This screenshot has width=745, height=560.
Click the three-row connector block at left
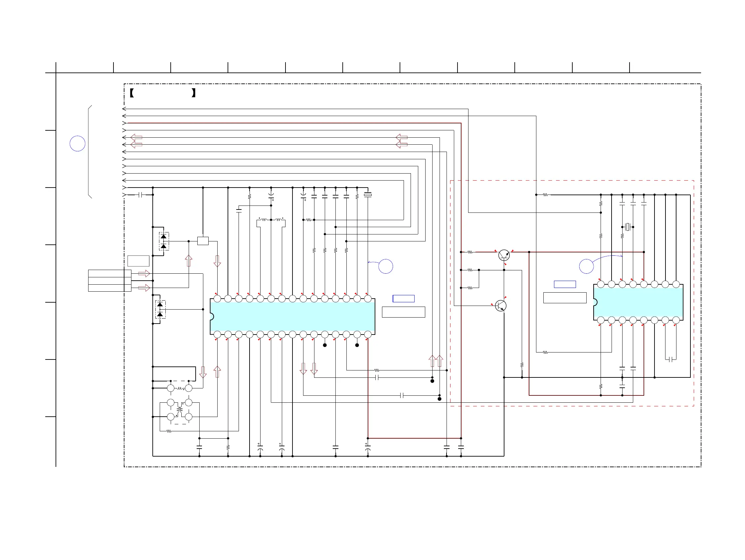tap(109, 280)
